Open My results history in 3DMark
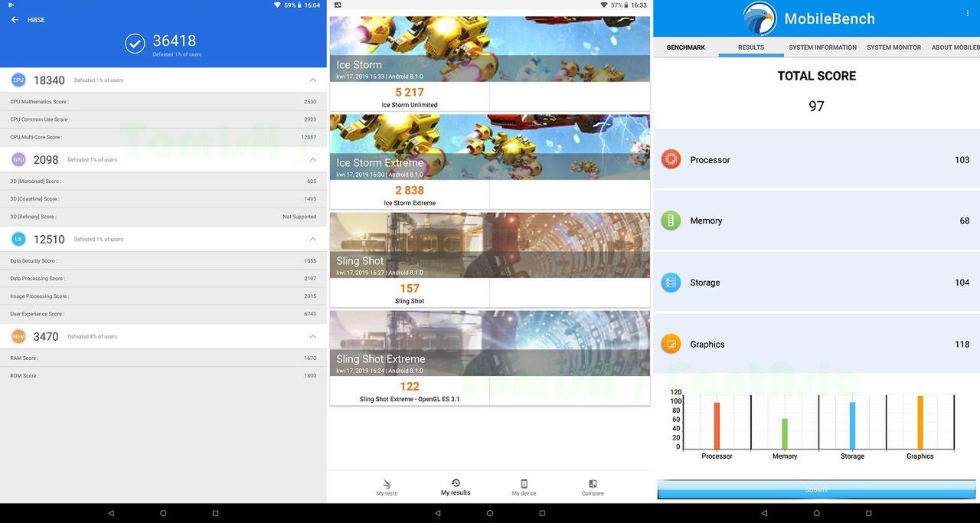The width and height of the screenshot is (980, 523). 456,487
